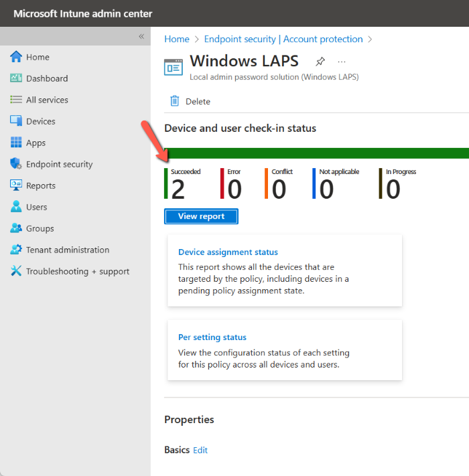Go to All services
Viewport: 469px width, 476px height.
coord(47,100)
